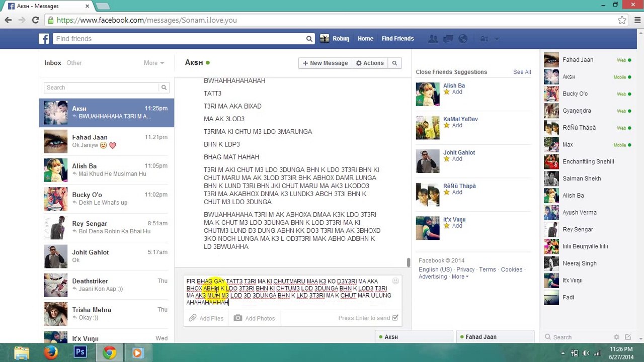Launch Firefox from the taskbar

(51, 353)
